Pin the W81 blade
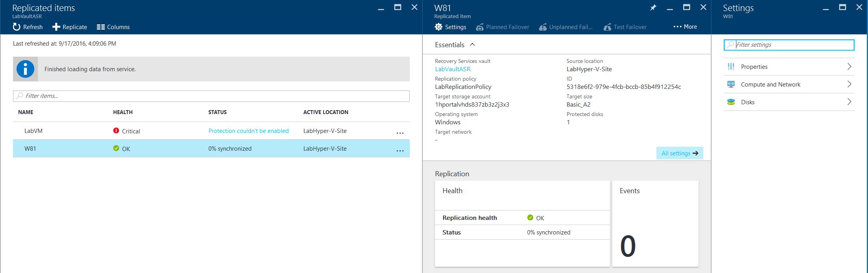868x273 pixels. tap(653, 7)
